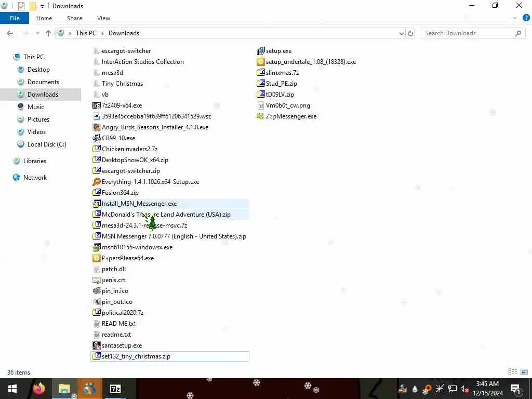Click the Search Downloads field
The width and height of the screenshot is (532, 399).
coord(473,33)
